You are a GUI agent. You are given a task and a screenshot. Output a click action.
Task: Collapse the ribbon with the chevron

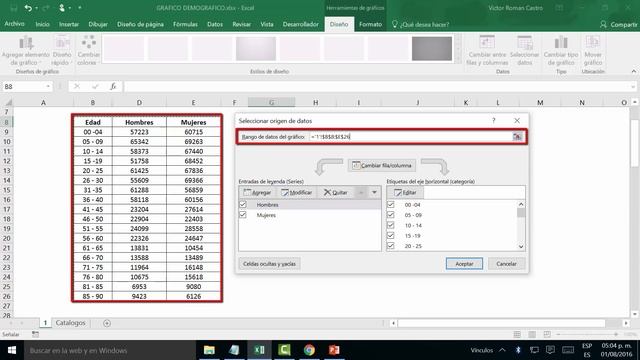[x=633, y=71]
